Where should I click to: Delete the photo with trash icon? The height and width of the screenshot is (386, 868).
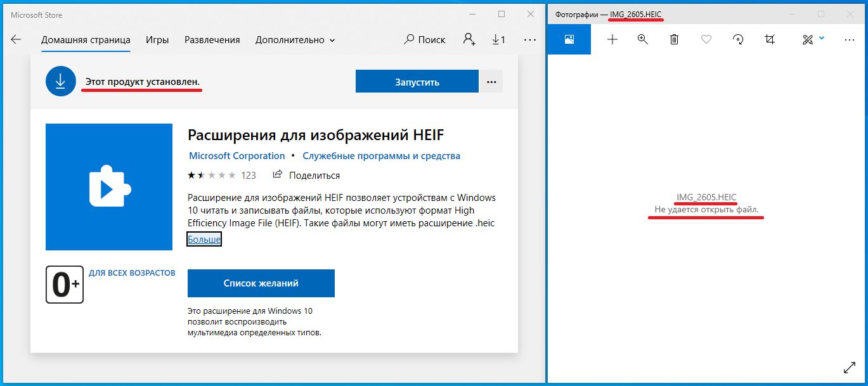(675, 39)
